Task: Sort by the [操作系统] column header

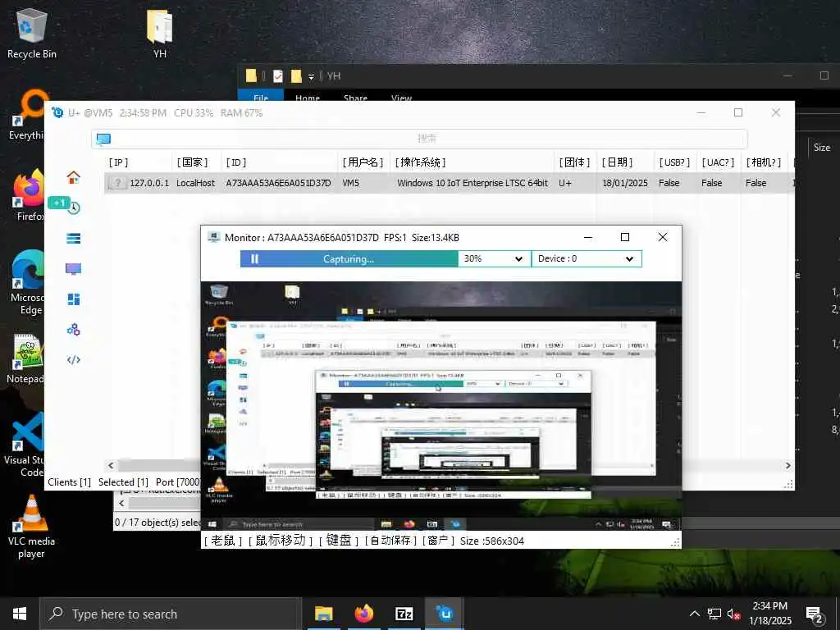Action: pos(421,162)
